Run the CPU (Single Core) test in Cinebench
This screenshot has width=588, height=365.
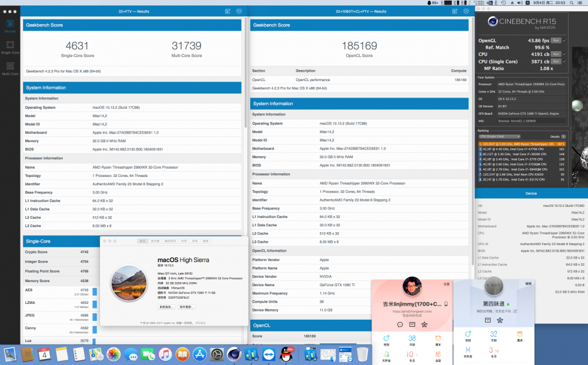coord(556,61)
